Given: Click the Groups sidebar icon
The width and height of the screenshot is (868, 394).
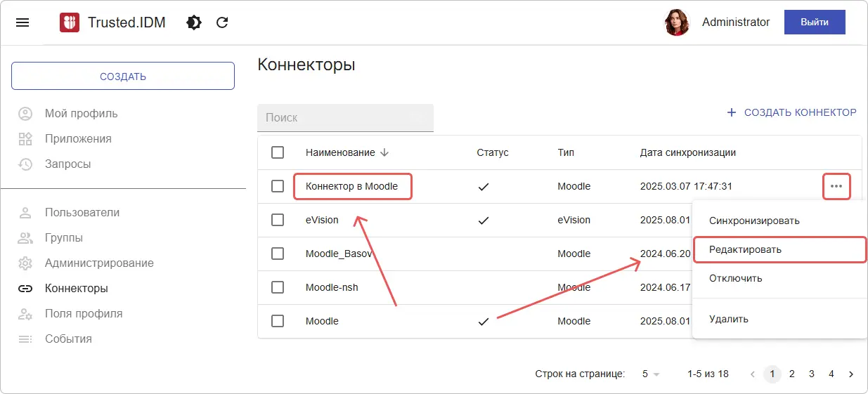Looking at the screenshot, I should click(26, 238).
